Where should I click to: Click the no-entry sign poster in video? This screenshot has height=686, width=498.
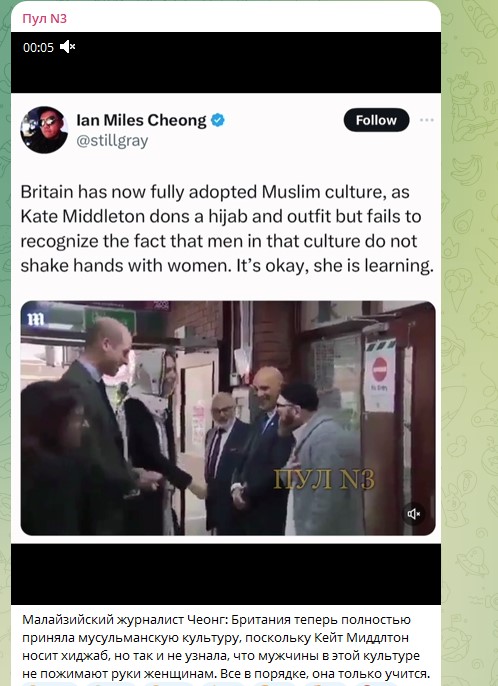pyautogui.click(x=380, y=375)
